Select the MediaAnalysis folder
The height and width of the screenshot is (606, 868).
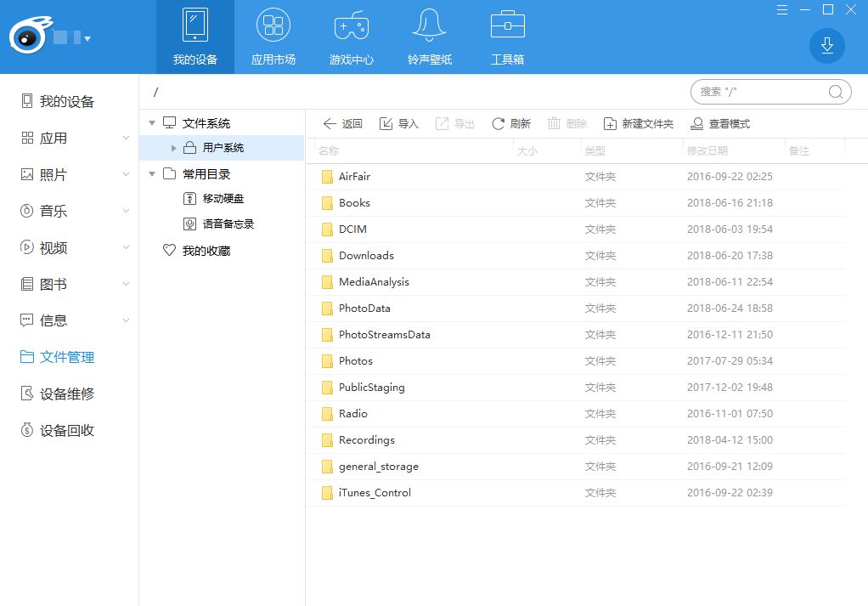click(x=575, y=282)
